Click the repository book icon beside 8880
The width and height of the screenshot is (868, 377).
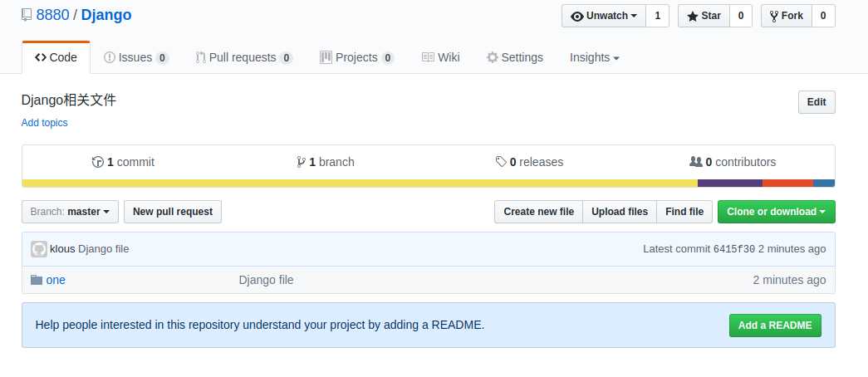click(27, 15)
